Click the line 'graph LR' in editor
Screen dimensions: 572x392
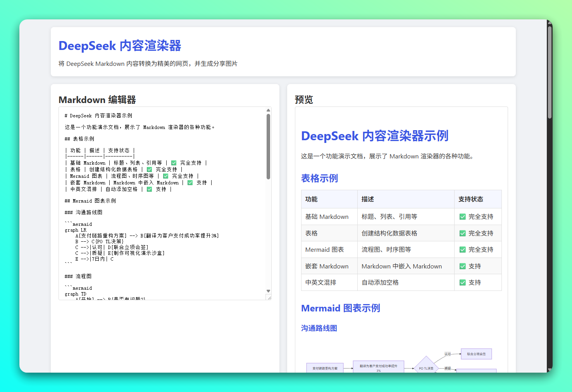pos(76,230)
